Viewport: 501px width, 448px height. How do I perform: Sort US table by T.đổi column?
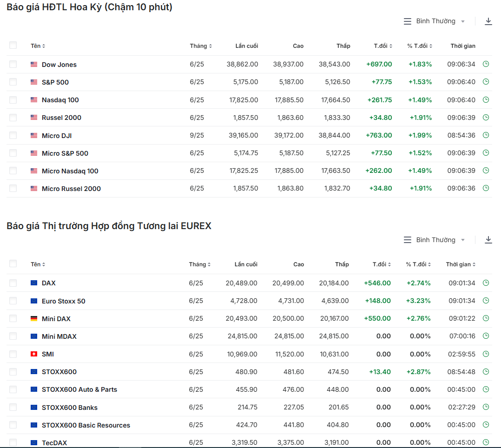pyautogui.click(x=383, y=46)
